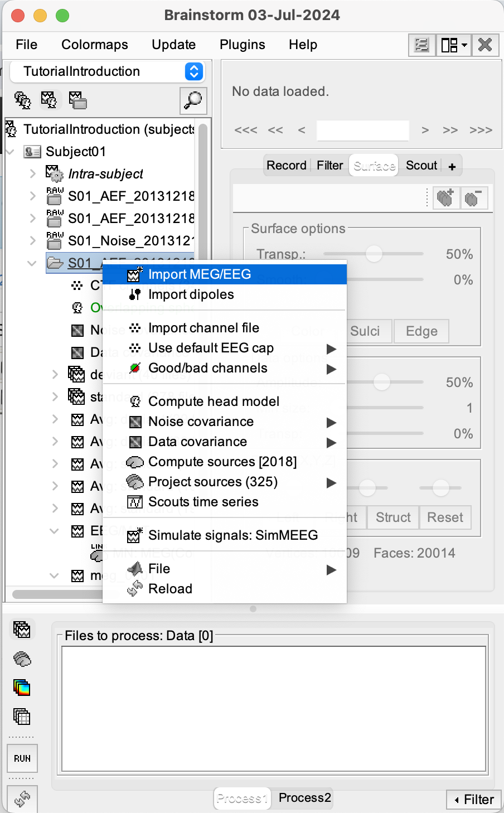Click the Filter button at bottom

[x=474, y=800]
